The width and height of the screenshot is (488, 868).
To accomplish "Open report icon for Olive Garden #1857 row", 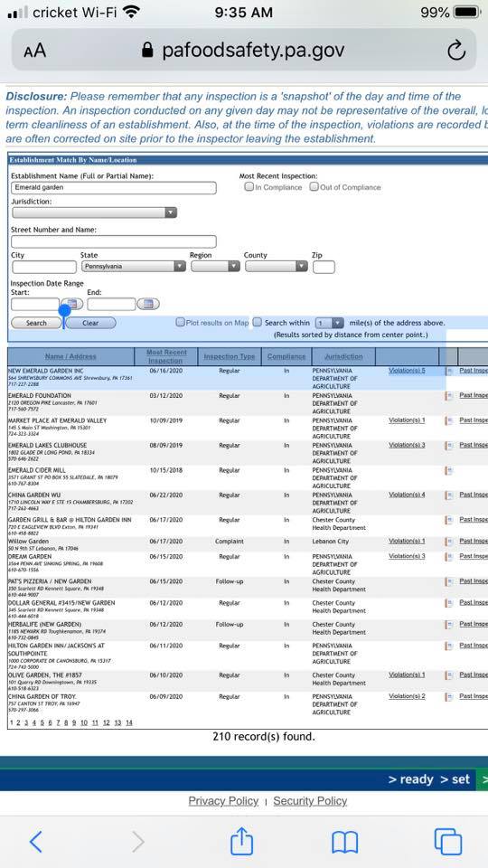I will pyautogui.click(x=449, y=675).
